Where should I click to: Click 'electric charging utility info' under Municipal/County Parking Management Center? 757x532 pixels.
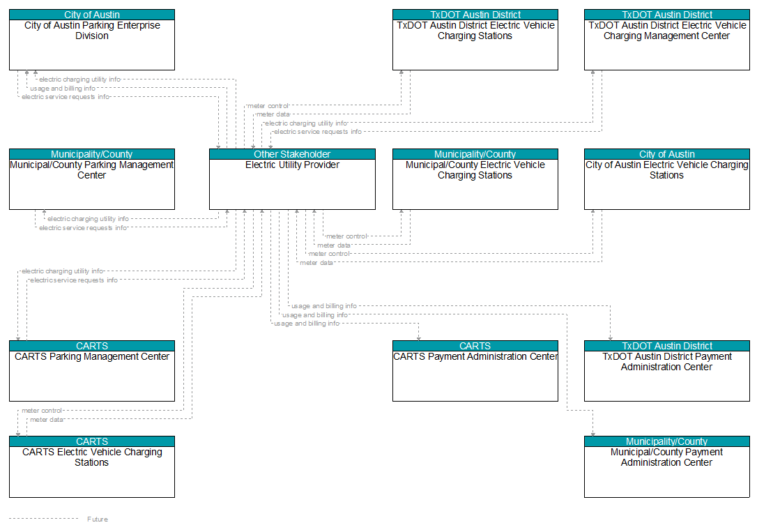pyautogui.click(x=88, y=219)
